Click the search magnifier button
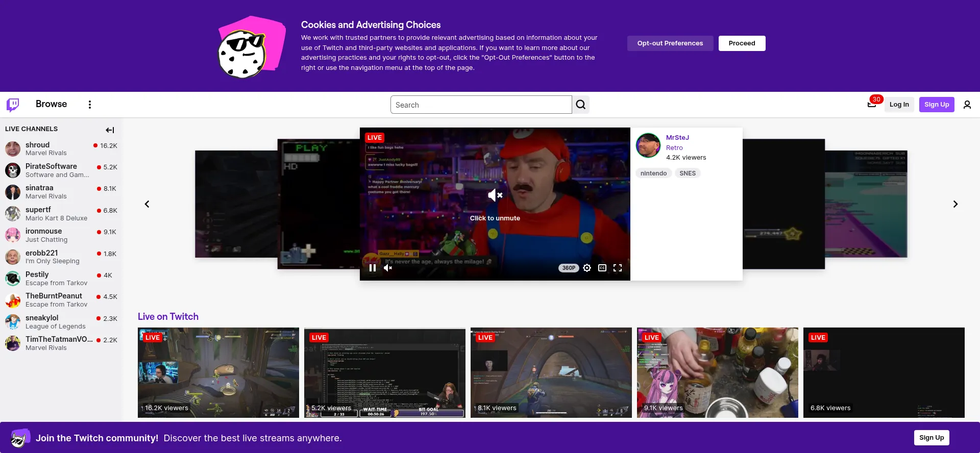This screenshot has width=980, height=453. tap(581, 105)
